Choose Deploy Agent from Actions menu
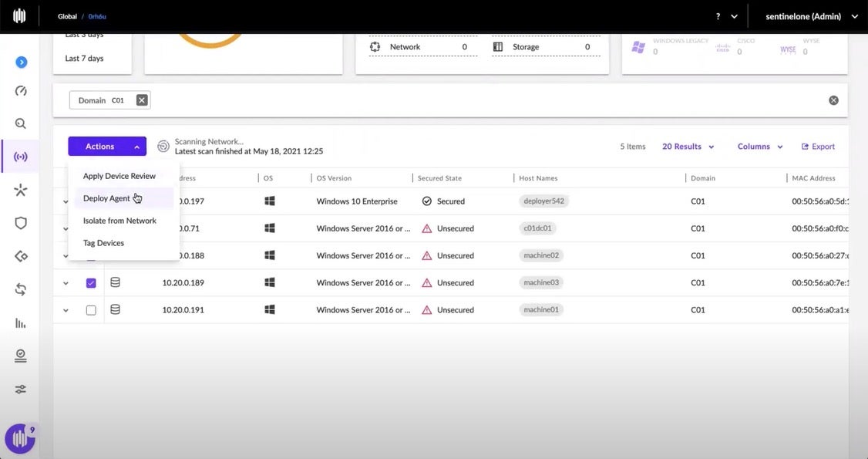Screen dimensions: 868x459 tap(107, 198)
